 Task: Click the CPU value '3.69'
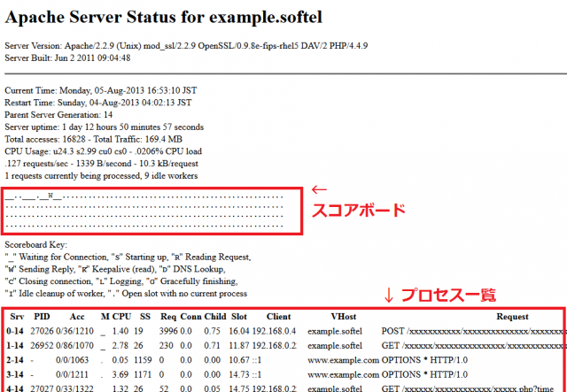coord(120,374)
